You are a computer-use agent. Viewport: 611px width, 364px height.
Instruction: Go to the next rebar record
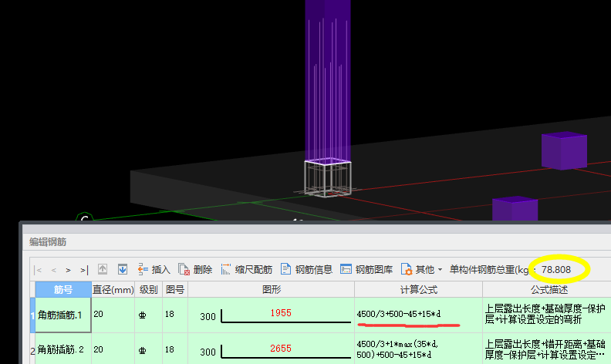tap(69, 270)
